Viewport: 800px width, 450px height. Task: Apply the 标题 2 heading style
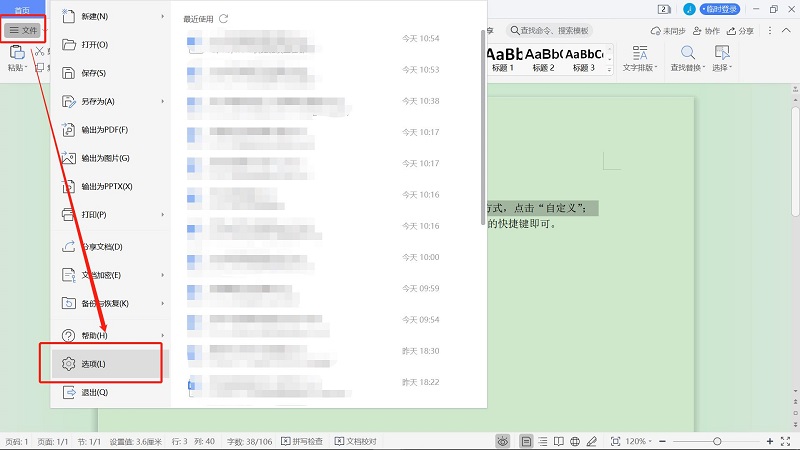coord(543,60)
